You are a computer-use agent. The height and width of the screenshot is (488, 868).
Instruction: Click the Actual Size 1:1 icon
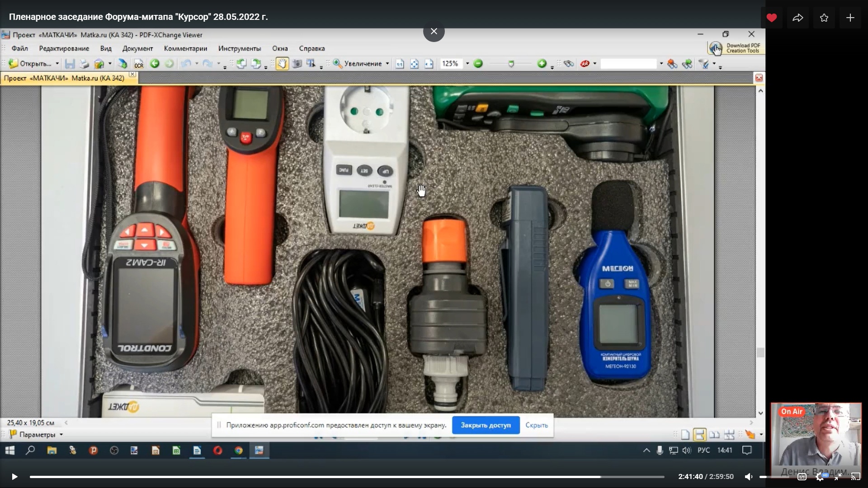400,64
